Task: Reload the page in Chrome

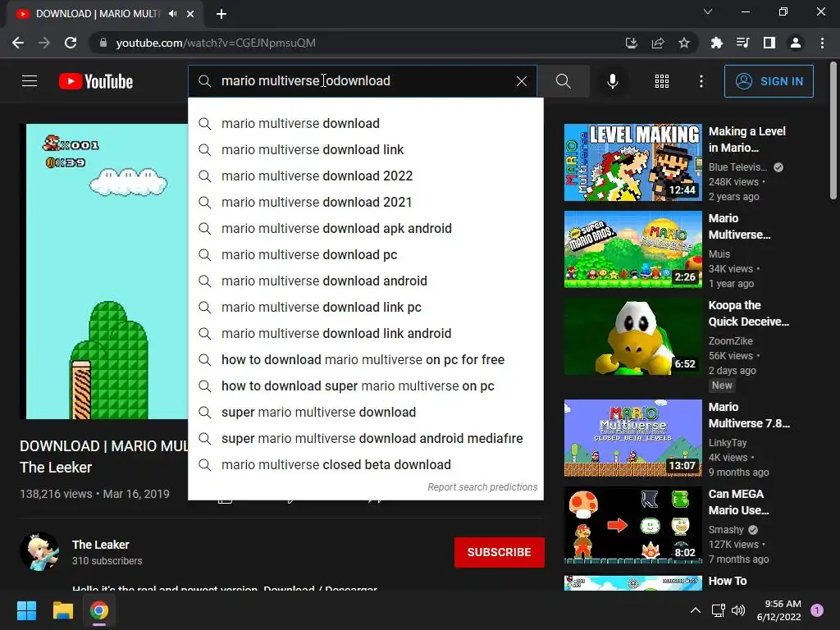Action: click(71, 43)
